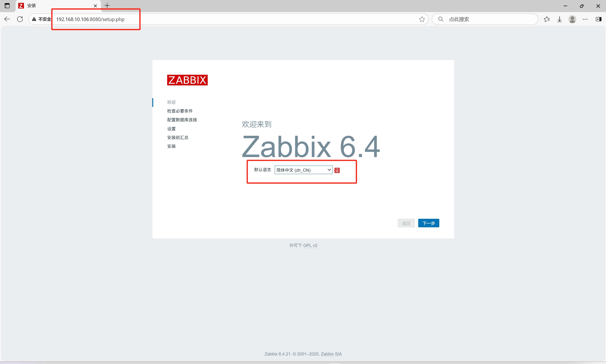
Task: Select the final 安装 setup step
Action: tap(171, 146)
